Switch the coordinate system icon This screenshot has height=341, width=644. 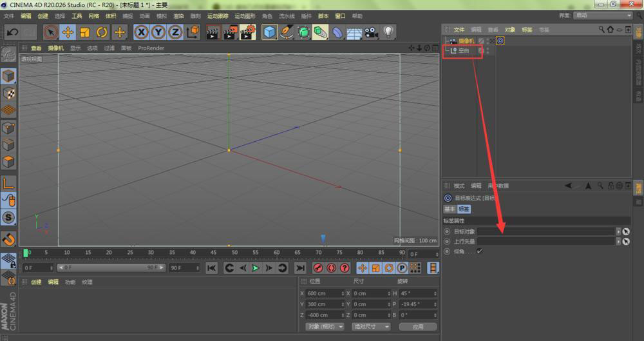[x=193, y=32]
